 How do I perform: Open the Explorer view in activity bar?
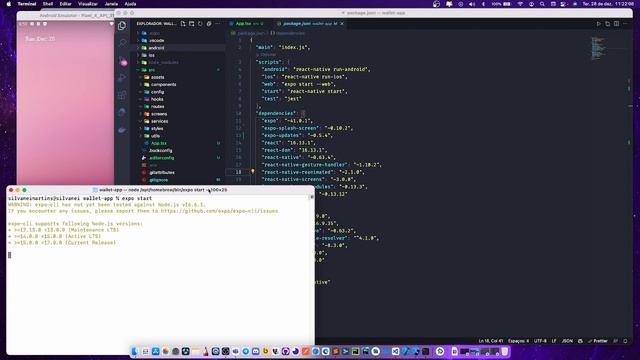pyautogui.click(x=122, y=26)
